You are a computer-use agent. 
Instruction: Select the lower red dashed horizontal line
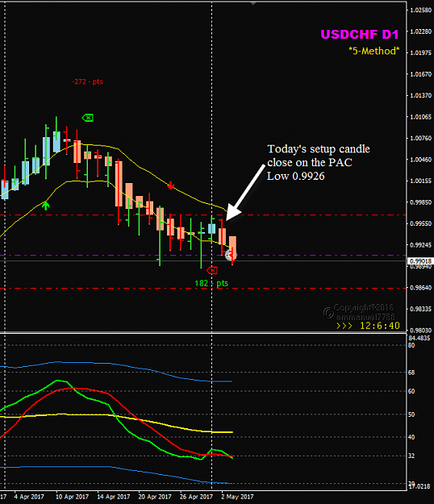coord(202,289)
